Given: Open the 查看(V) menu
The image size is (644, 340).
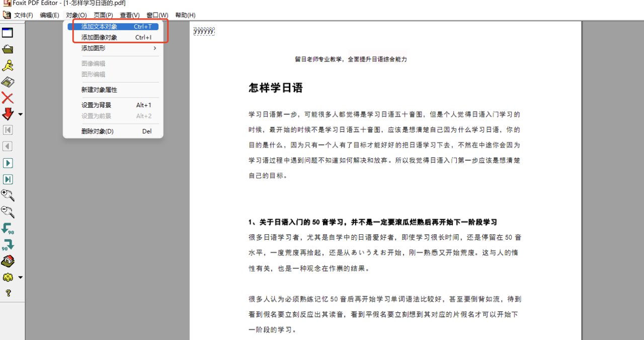Looking at the screenshot, I should tap(129, 15).
